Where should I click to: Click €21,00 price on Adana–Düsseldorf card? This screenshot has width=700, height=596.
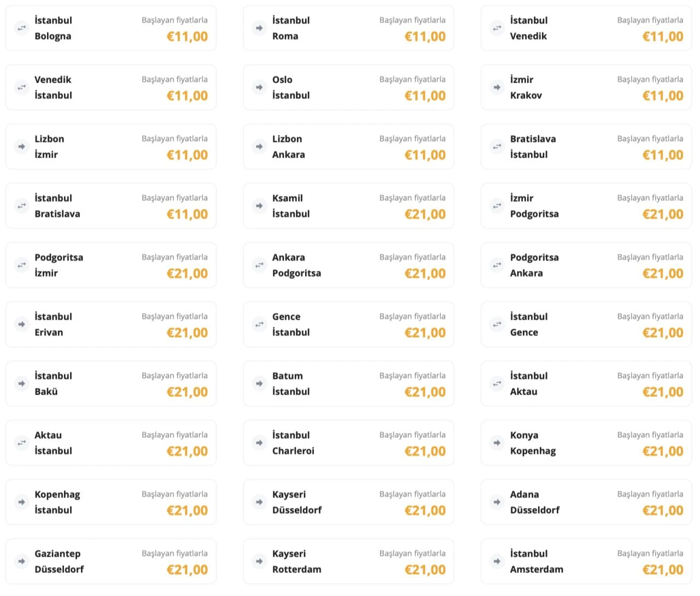663,511
